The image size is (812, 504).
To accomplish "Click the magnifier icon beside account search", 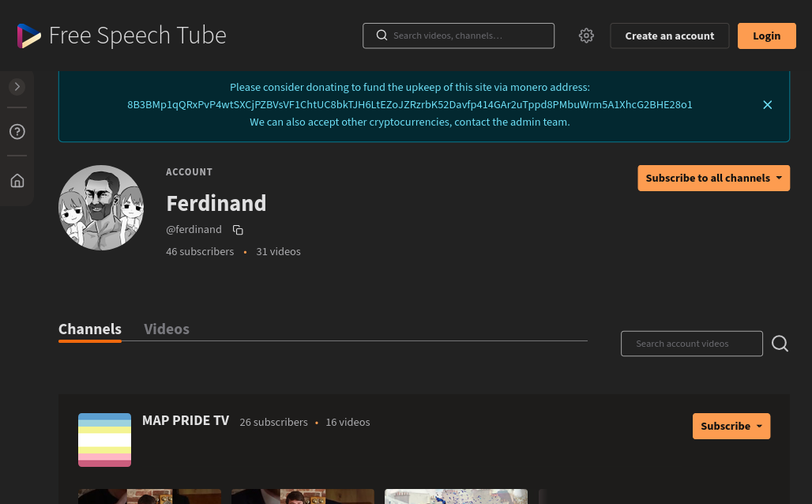I will click(x=780, y=344).
